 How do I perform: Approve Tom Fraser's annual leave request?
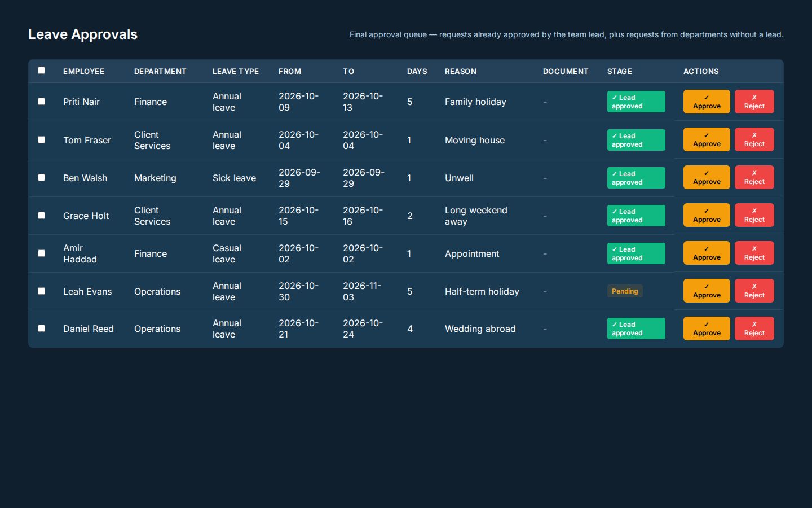tap(707, 139)
